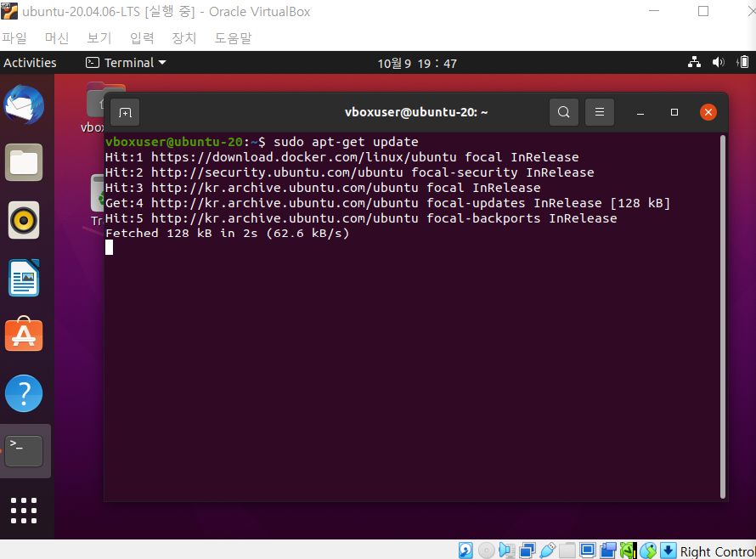The width and height of the screenshot is (756, 559).
Task: Close the terminal window
Action: [x=708, y=112]
